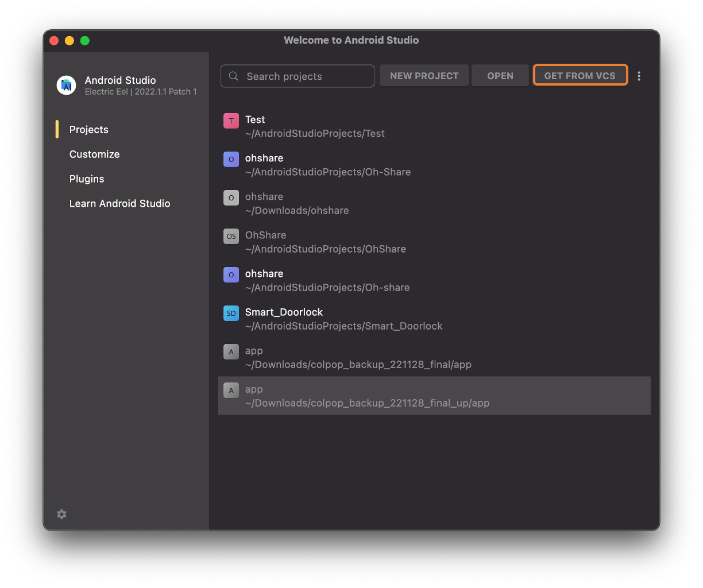Select path ~/Downloads/ohshare

click(297, 210)
